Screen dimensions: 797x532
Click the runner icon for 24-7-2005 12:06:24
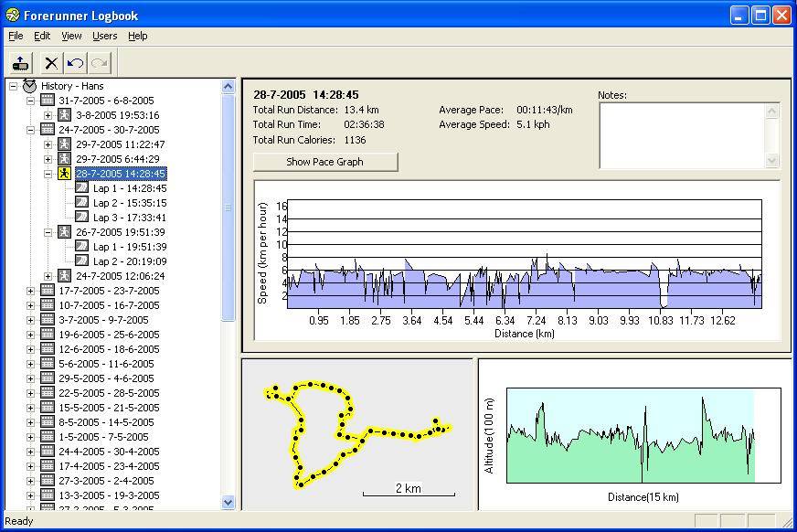tap(64, 276)
